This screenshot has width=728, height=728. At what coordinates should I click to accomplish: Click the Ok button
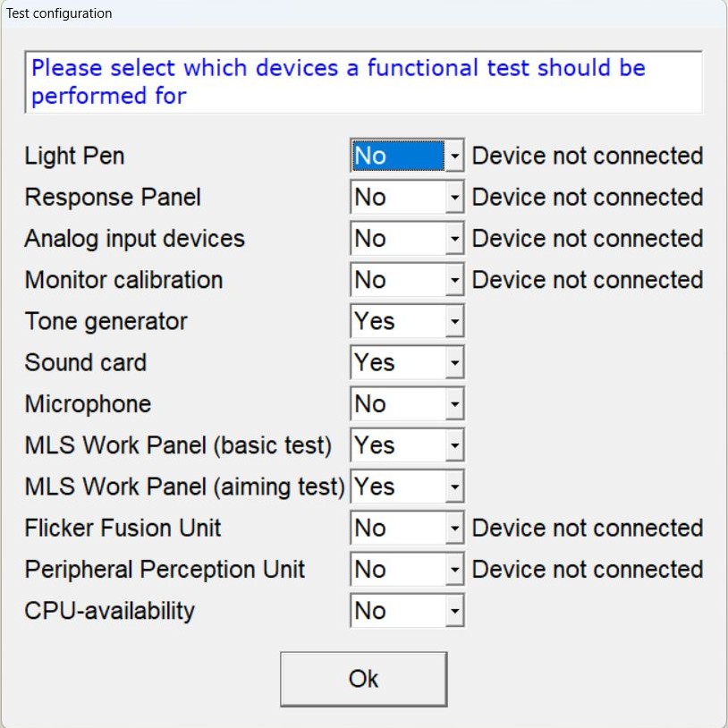(x=363, y=679)
